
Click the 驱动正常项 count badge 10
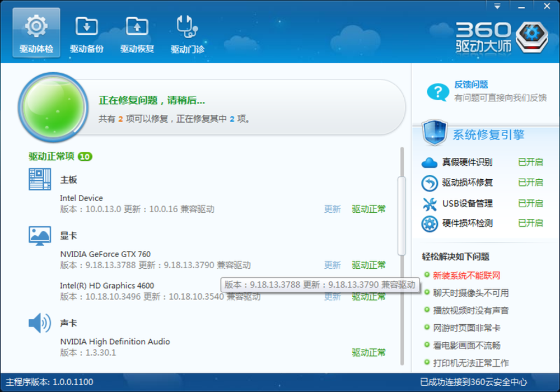[85, 156]
